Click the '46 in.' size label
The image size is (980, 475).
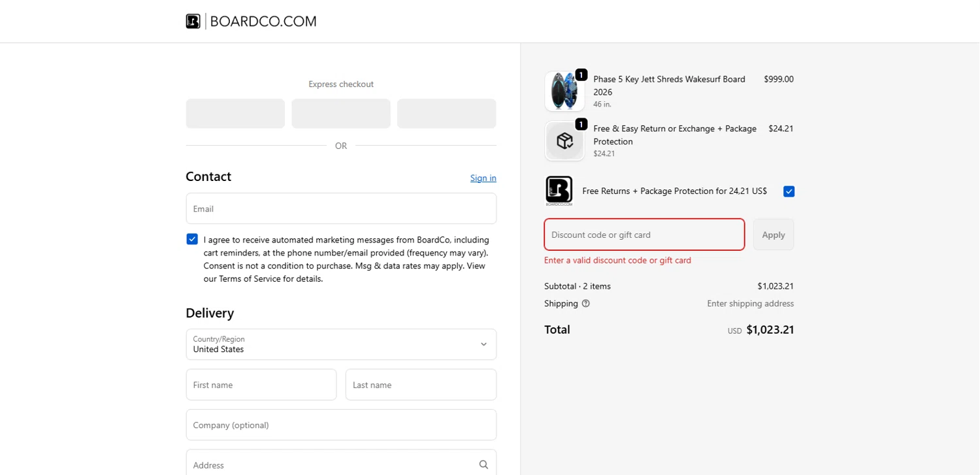point(602,104)
